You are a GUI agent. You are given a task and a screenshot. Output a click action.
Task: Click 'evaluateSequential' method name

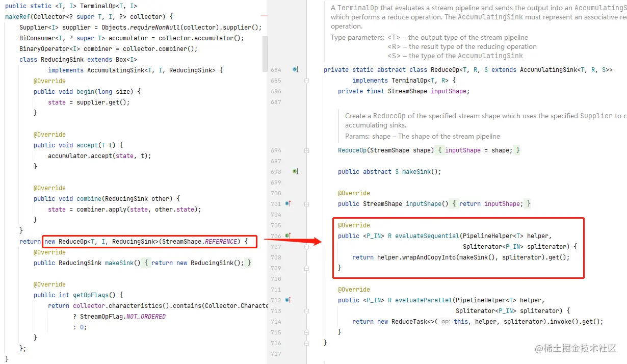tap(427, 236)
